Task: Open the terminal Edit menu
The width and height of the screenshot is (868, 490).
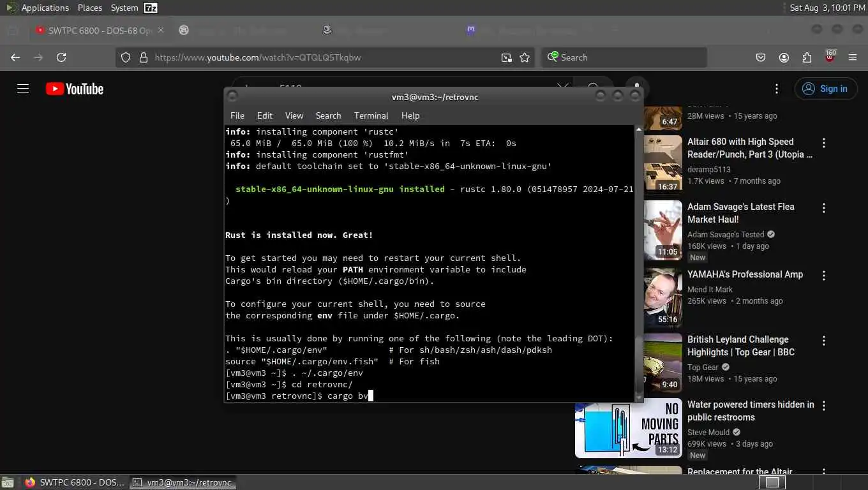Action: [264, 115]
